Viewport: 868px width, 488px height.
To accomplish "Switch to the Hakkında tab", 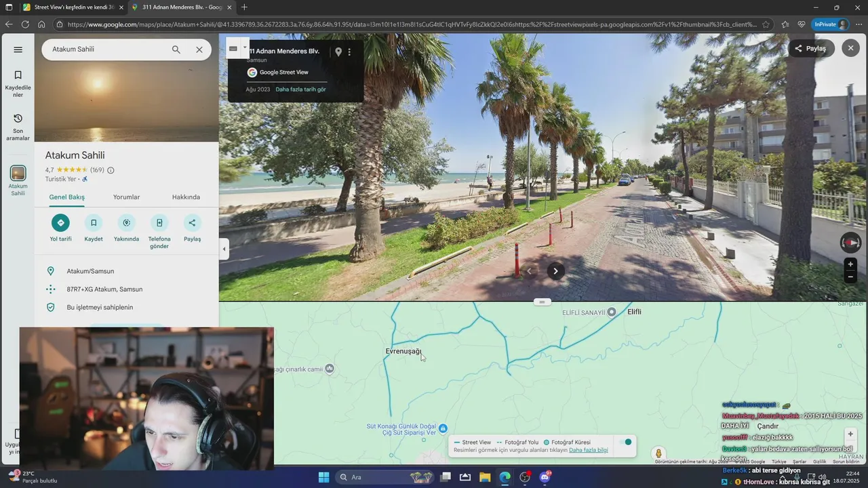I will pyautogui.click(x=186, y=197).
